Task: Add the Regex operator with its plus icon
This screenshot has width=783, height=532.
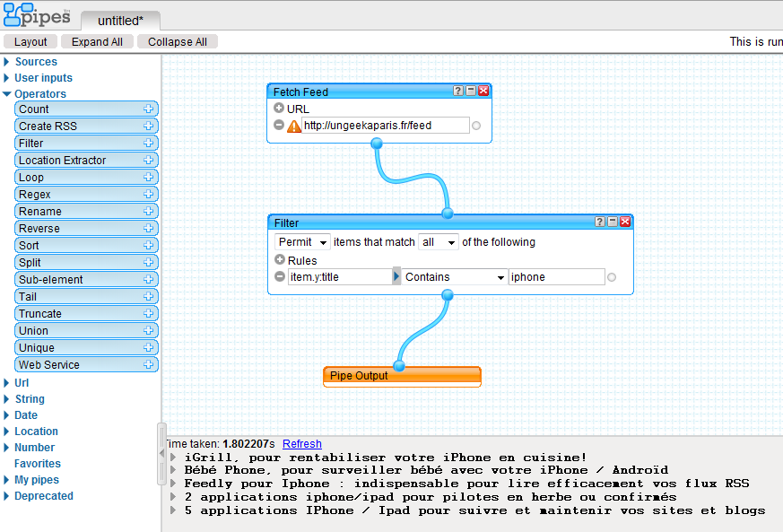Action: coord(148,195)
